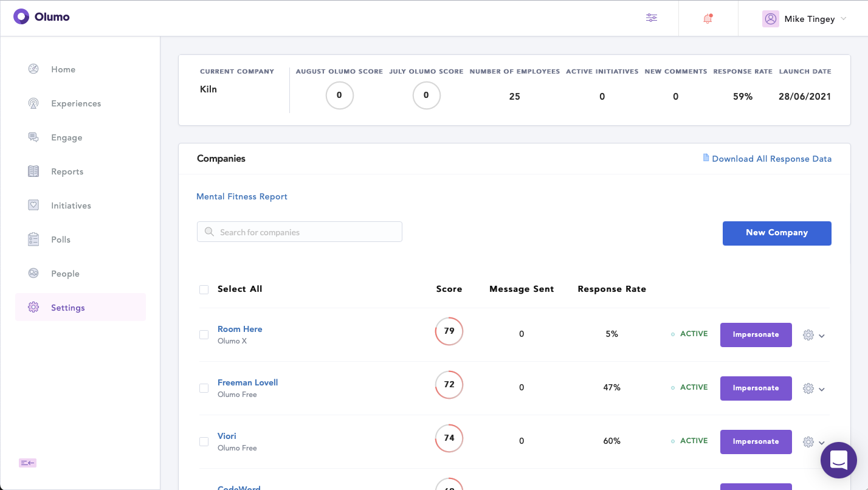Expand the Freeman Lovell row chevron

point(822,389)
